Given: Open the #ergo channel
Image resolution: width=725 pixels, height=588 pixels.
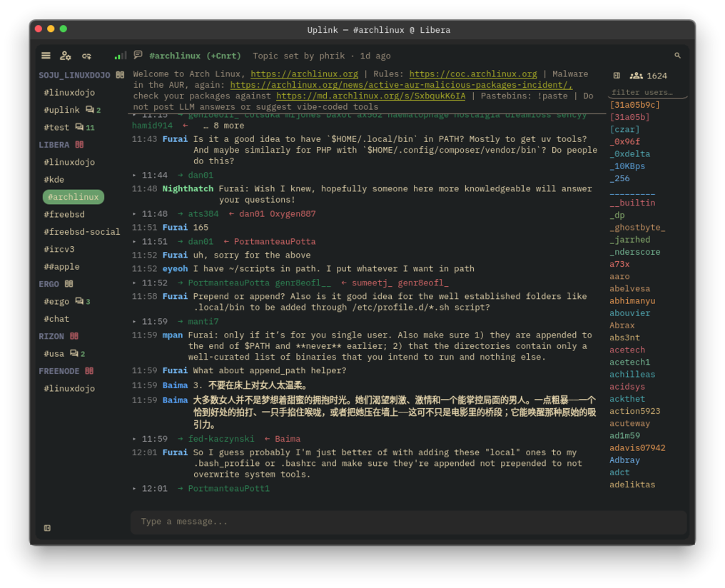Looking at the screenshot, I should point(56,301).
